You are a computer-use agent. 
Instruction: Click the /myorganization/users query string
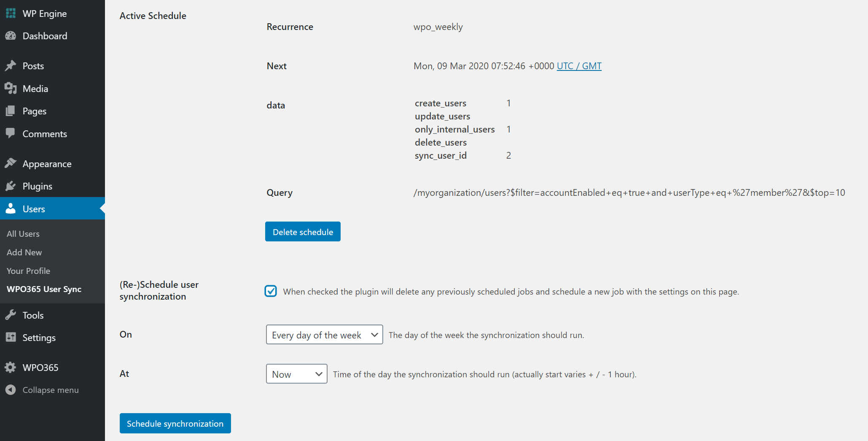point(629,193)
